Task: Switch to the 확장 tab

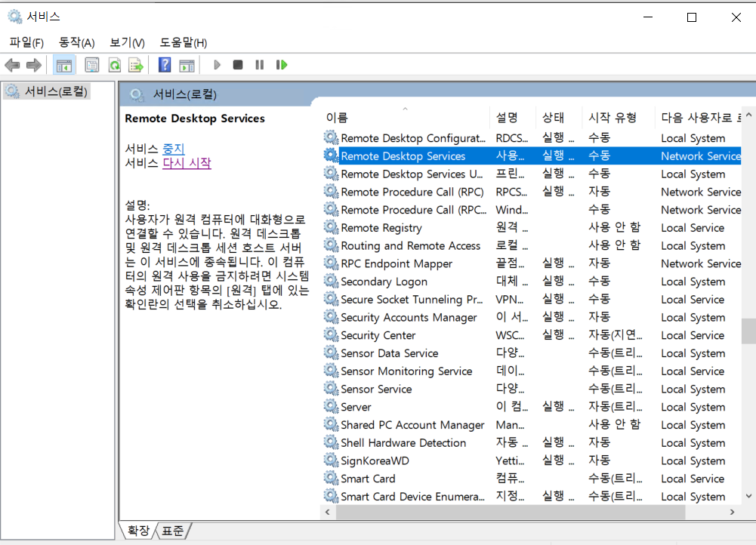Action: pyautogui.click(x=138, y=531)
